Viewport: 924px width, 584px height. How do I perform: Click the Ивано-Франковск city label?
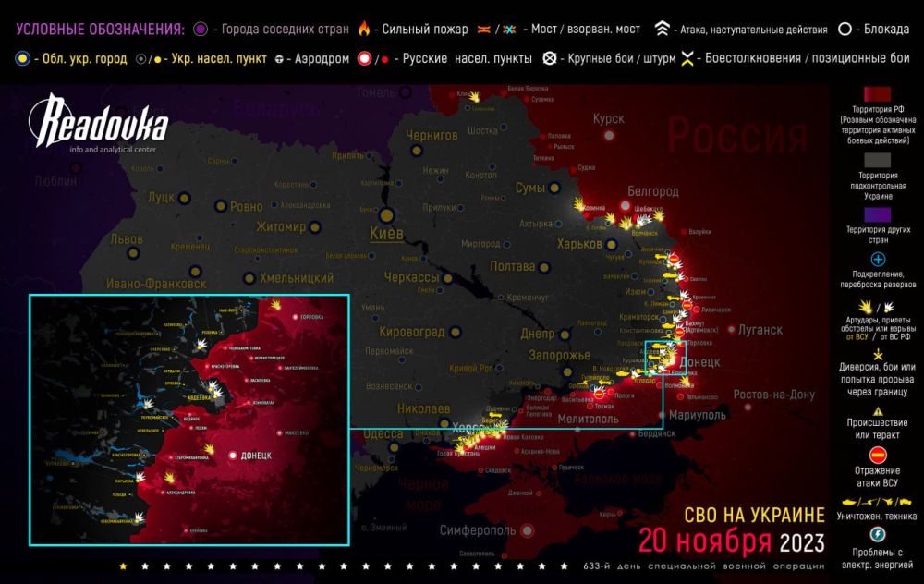pos(156,284)
